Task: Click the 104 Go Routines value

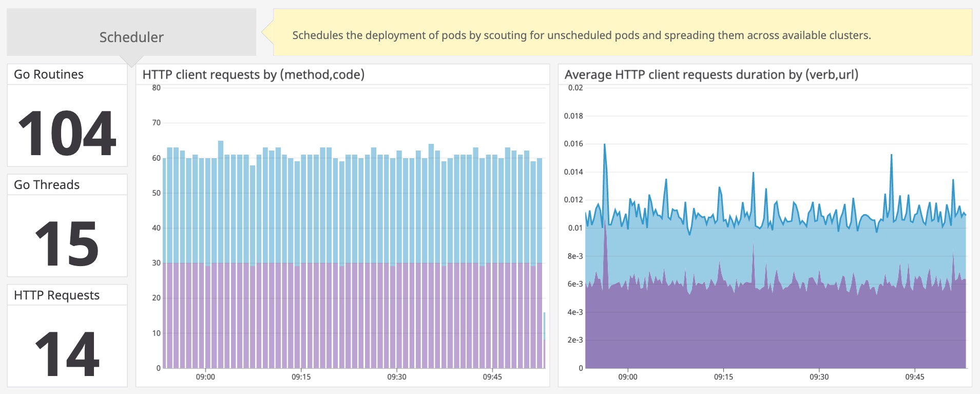Action: pyautogui.click(x=67, y=133)
